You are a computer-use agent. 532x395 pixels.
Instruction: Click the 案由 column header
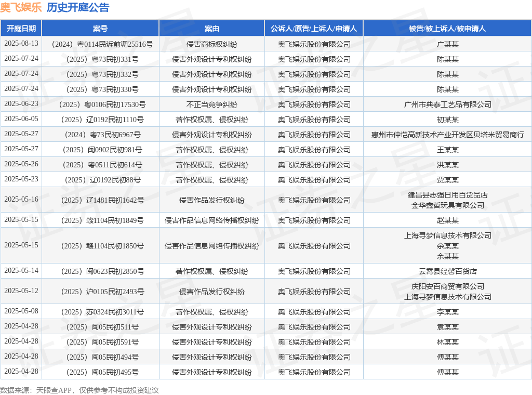click(x=212, y=29)
